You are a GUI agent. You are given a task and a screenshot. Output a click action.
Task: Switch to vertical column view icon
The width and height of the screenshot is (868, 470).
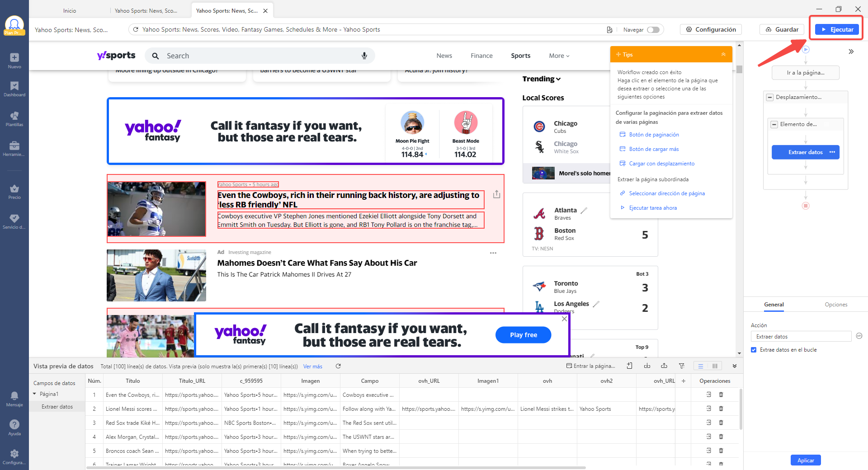pyautogui.click(x=715, y=366)
